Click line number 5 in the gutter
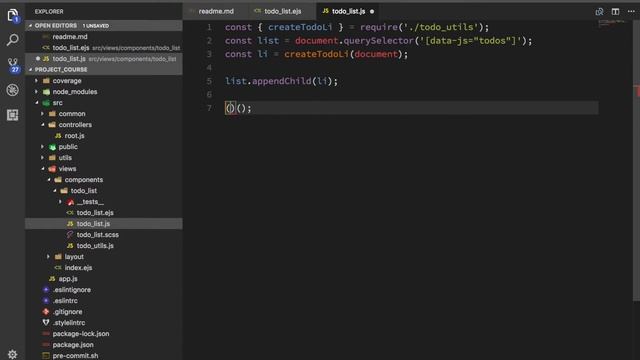 click(209, 81)
